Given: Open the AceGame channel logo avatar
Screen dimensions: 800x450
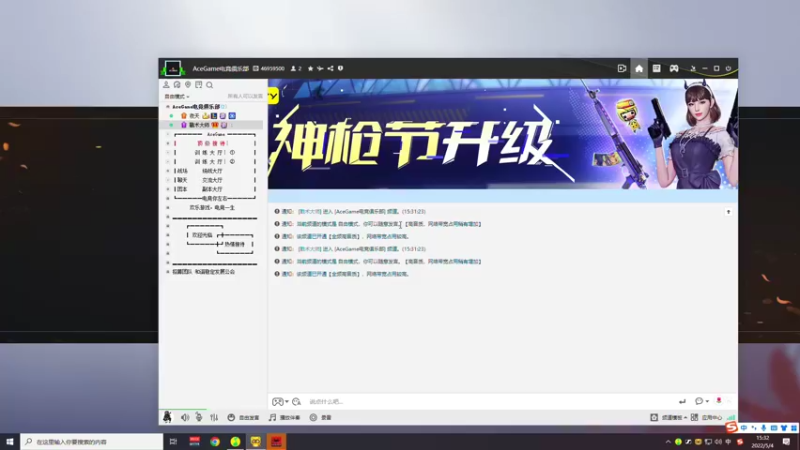Looking at the screenshot, I should pyautogui.click(x=172, y=68).
